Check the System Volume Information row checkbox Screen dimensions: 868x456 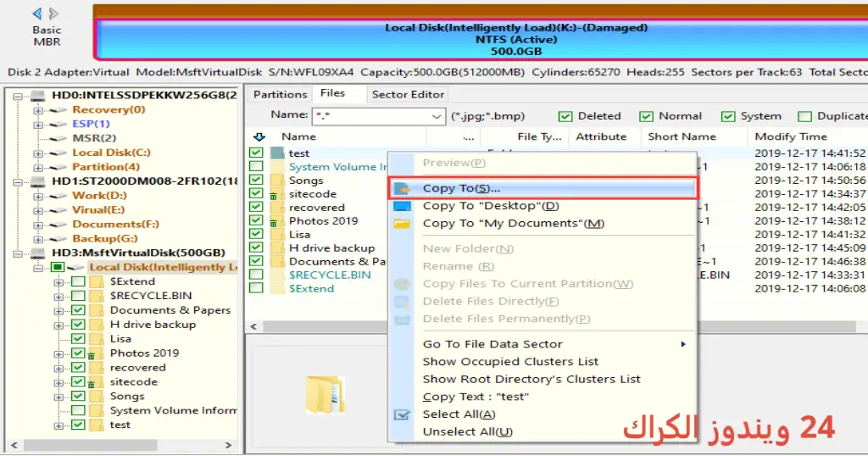click(256, 166)
